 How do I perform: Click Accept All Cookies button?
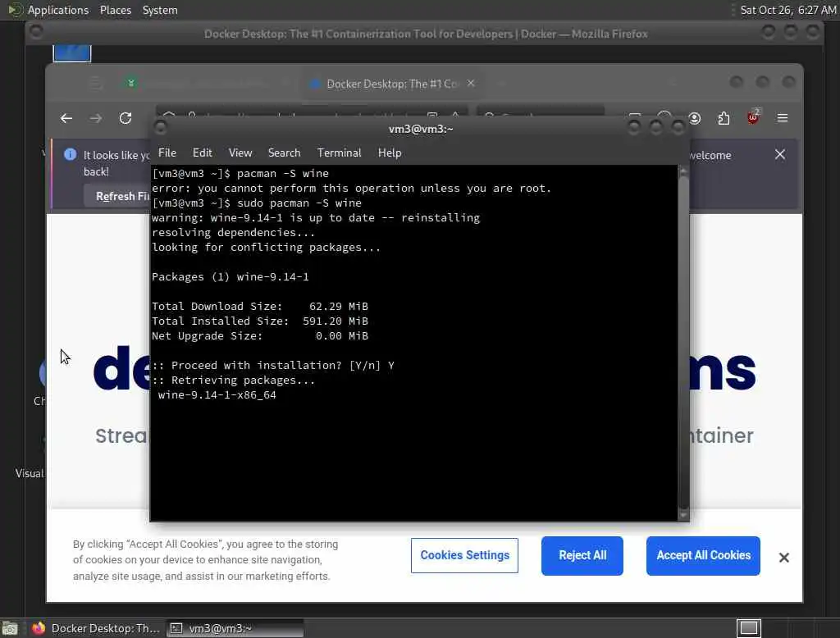pos(703,555)
